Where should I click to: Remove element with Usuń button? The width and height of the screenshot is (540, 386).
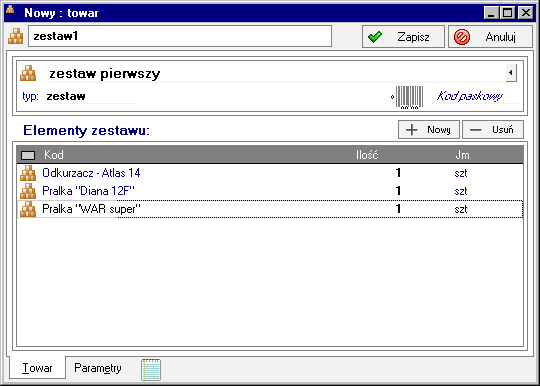[493, 129]
